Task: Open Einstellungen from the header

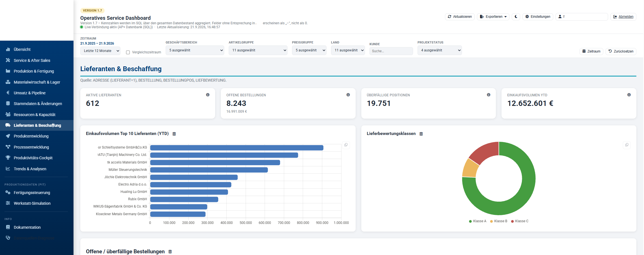Action: [x=538, y=17]
